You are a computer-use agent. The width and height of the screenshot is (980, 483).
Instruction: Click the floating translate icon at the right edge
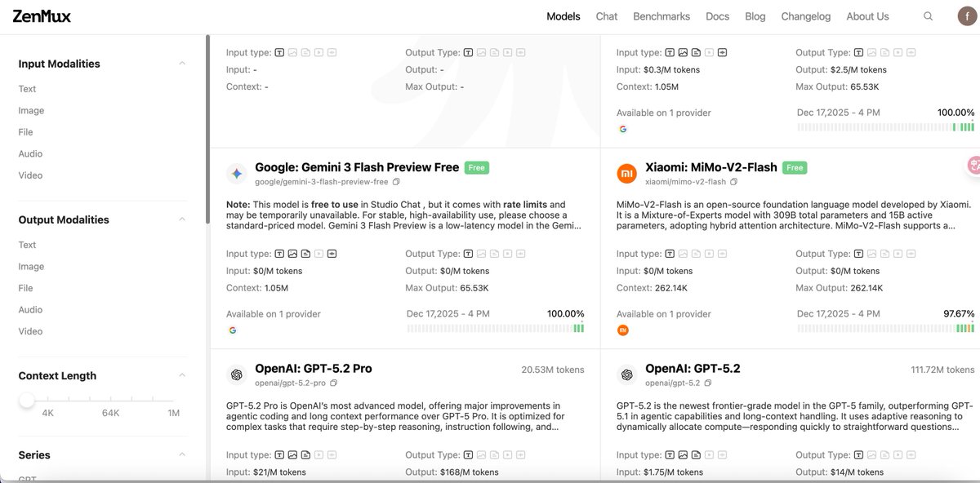pyautogui.click(x=973, y=165)
